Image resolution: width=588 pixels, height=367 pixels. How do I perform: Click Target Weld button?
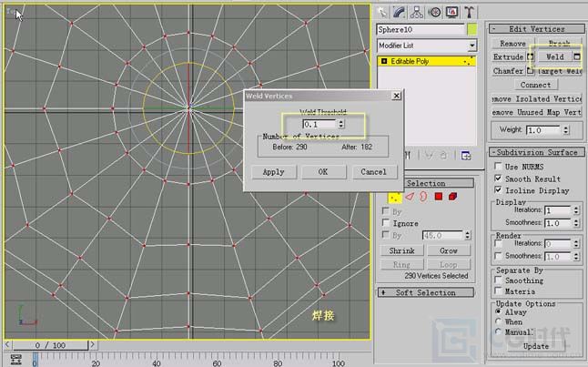click(x=559, y=70)
